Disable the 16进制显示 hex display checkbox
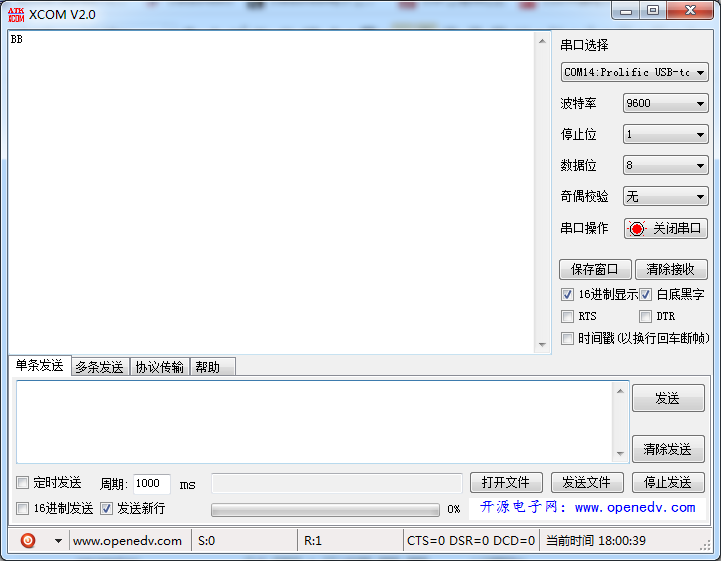Viewport: 721px width, 561px height. (x=567, y=294)
